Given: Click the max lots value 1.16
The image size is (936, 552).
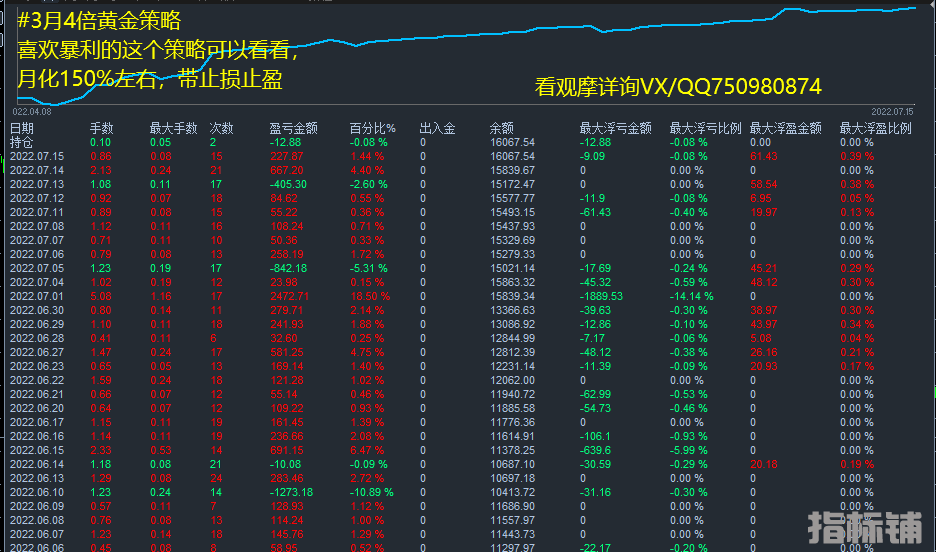Looking at the screenshot, I should point(161,297).
